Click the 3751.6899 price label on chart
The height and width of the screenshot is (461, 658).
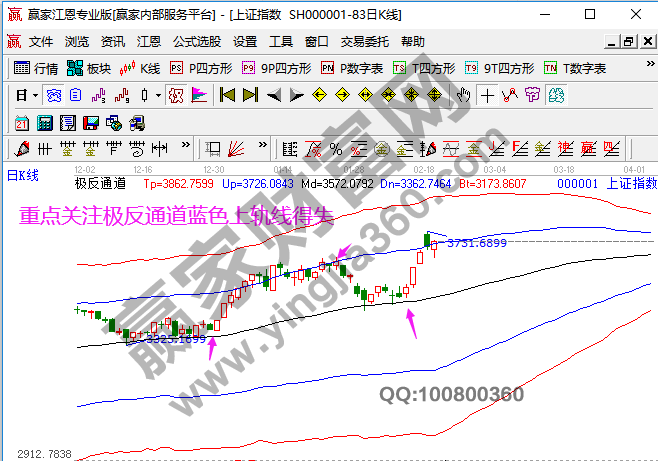click(x=477, y=243)
